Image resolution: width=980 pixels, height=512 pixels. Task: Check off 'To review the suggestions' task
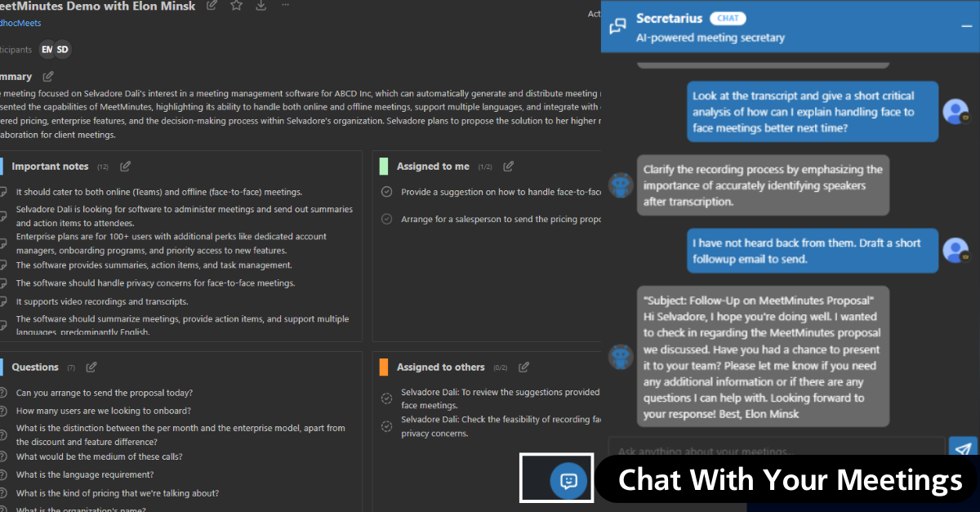tap(387, 398)
